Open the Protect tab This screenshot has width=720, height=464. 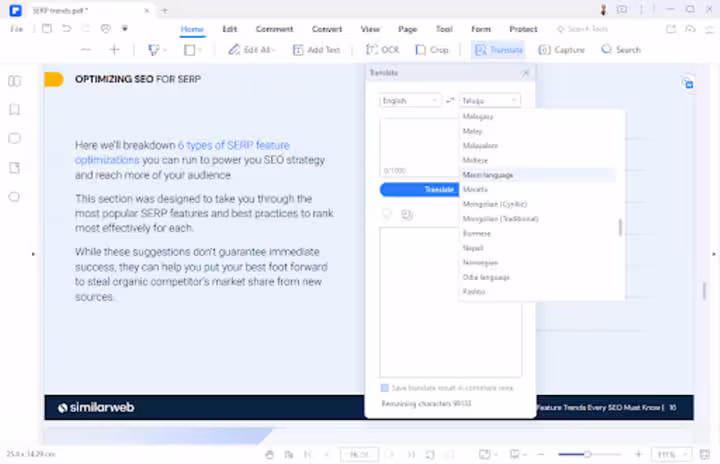coord(523,29)
